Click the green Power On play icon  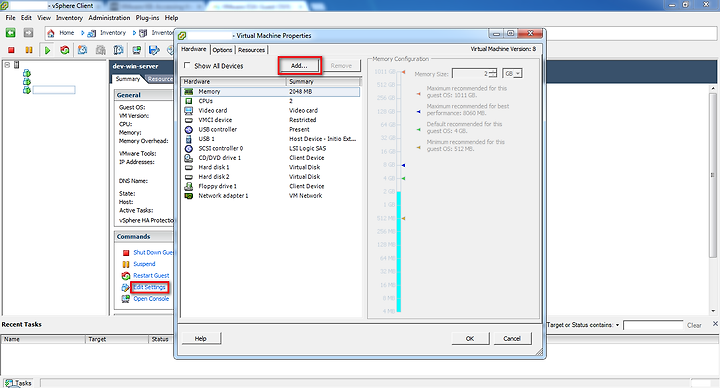(47, 50)
